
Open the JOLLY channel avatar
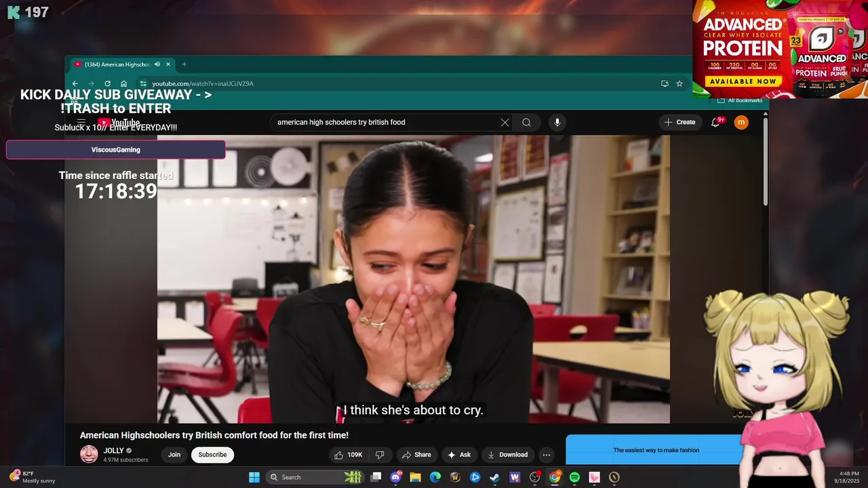[89, 455]
